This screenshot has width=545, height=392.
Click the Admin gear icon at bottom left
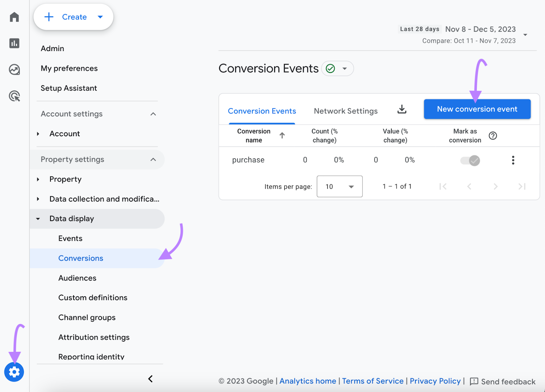coord(14,372)
